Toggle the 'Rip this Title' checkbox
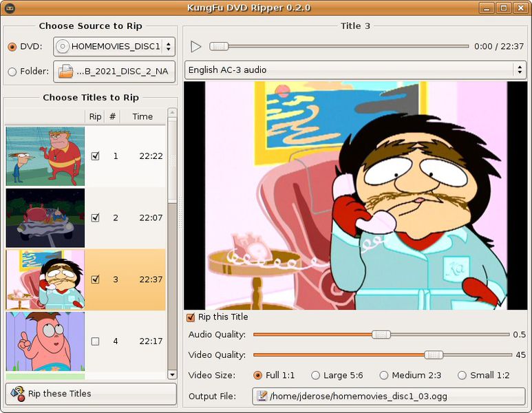Viewport: 532px width, 413px height. tap(191, 317)
